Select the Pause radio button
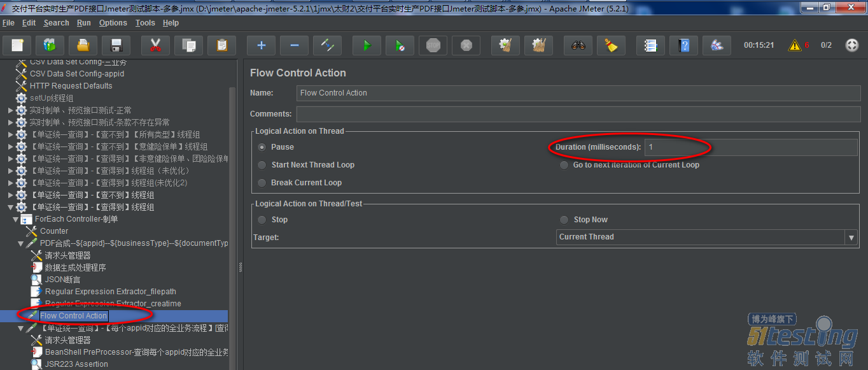 point(262,147)
